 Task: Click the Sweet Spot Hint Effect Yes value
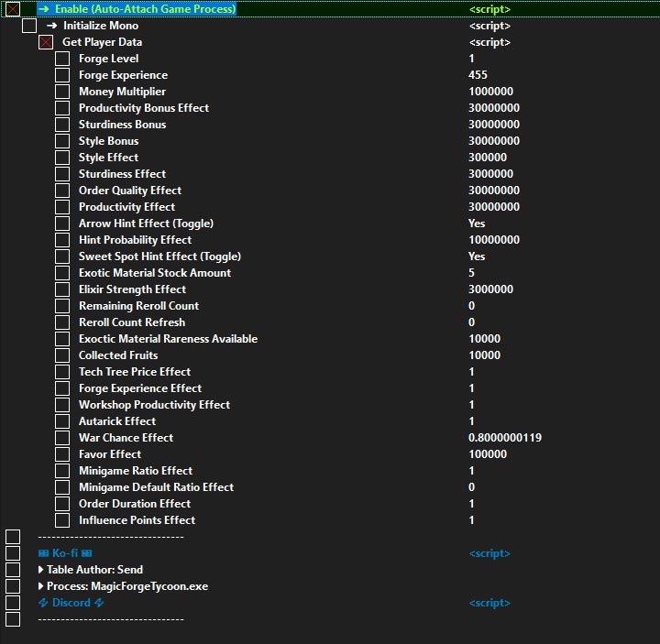click(477, 257)
